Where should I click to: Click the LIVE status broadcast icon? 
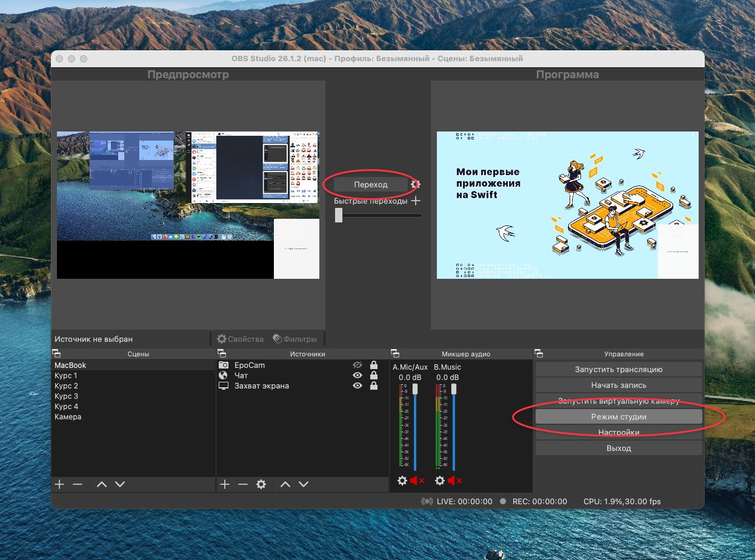pyautogui.click(x=427, y=501)
